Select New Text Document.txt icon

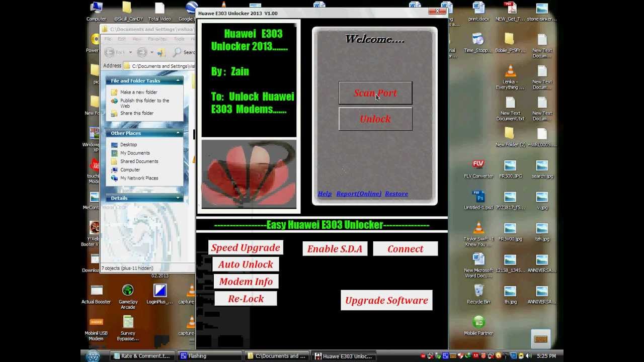(510, 109)
